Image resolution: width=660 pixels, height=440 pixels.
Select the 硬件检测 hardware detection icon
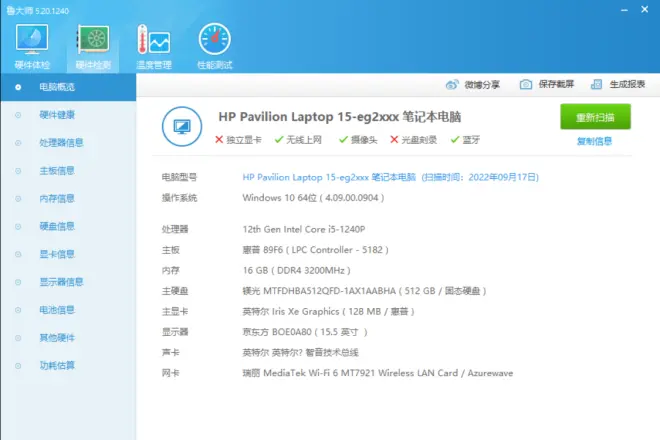click(x=93, y=39)
